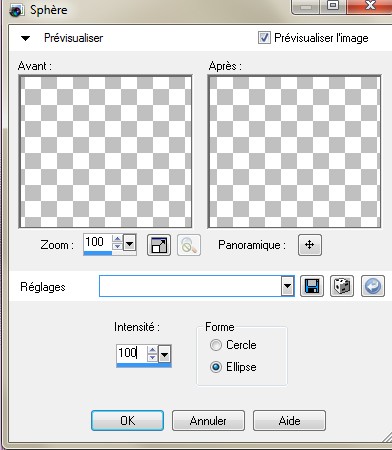Click the OK button

click(127, 421)
